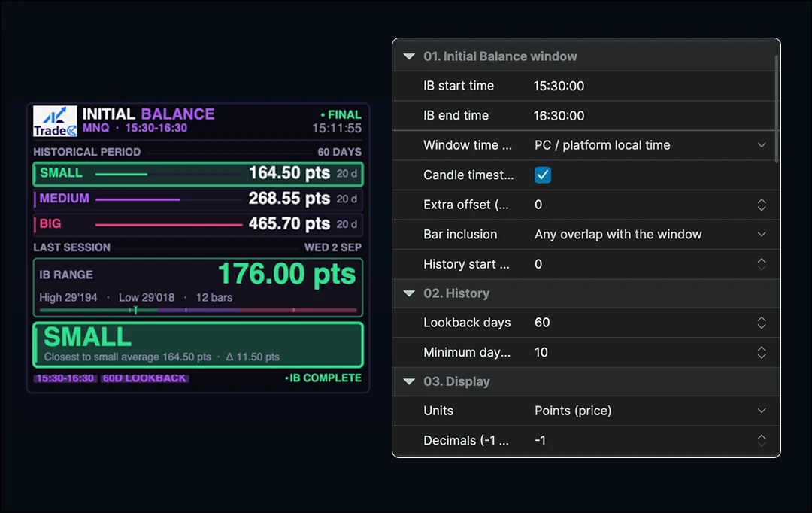This screenshot has height=513, width=812.
Task: Select the BIG 465.70 pts row
Action: coord(198,224)
